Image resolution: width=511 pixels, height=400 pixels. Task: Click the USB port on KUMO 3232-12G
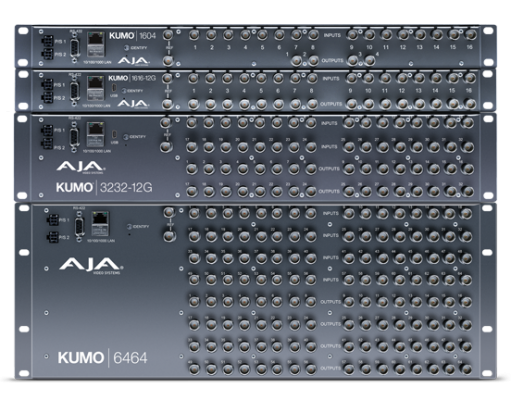(114, 135)
